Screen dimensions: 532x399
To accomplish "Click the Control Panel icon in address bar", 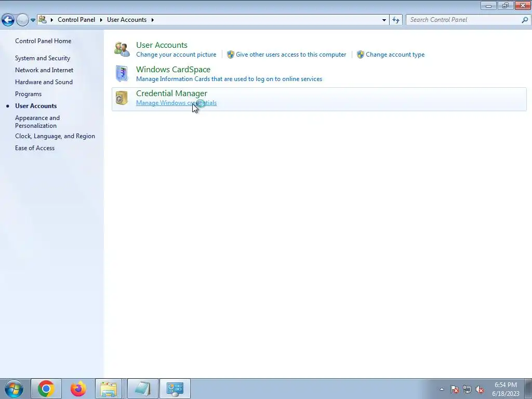I will pos(43,19).
